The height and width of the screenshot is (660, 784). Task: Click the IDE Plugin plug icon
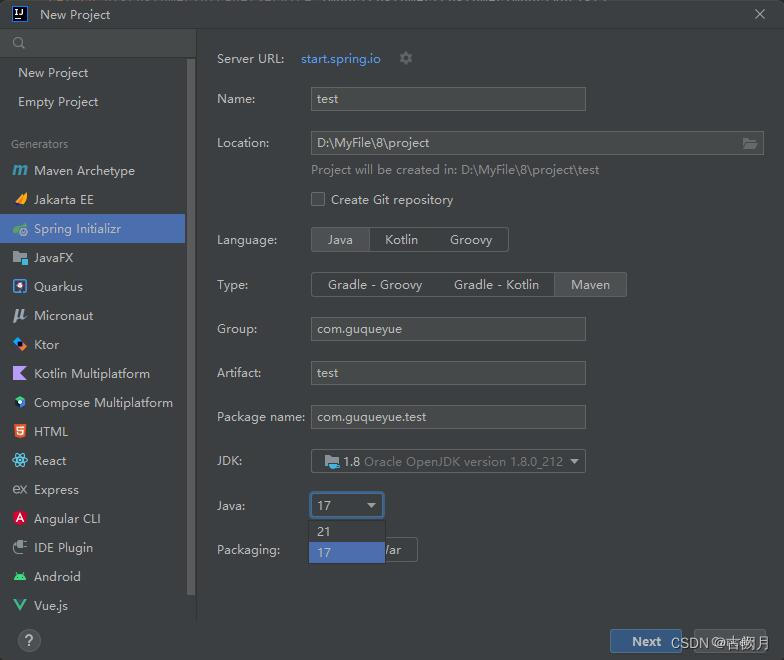tap(20, 547)
